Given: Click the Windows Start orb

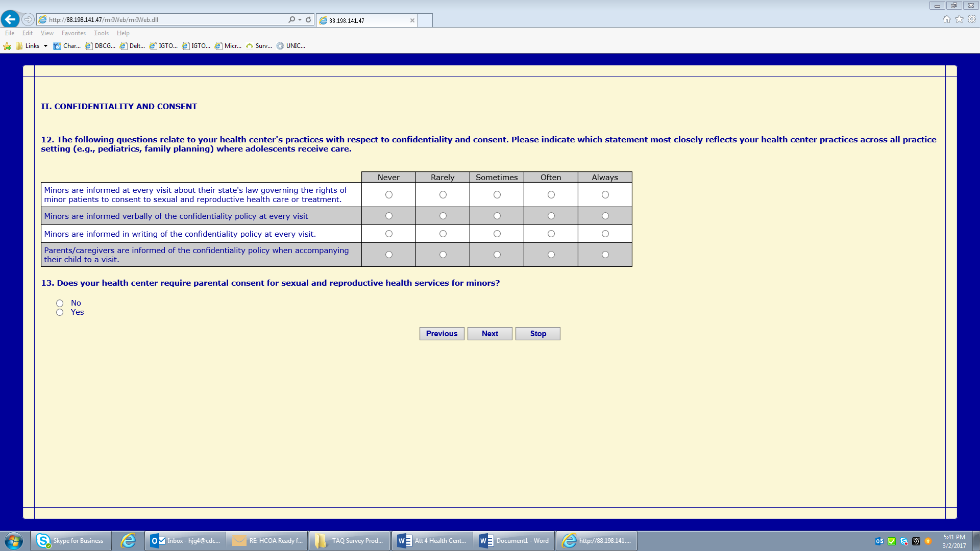Looking at the screenshot, I should (14, 541).
